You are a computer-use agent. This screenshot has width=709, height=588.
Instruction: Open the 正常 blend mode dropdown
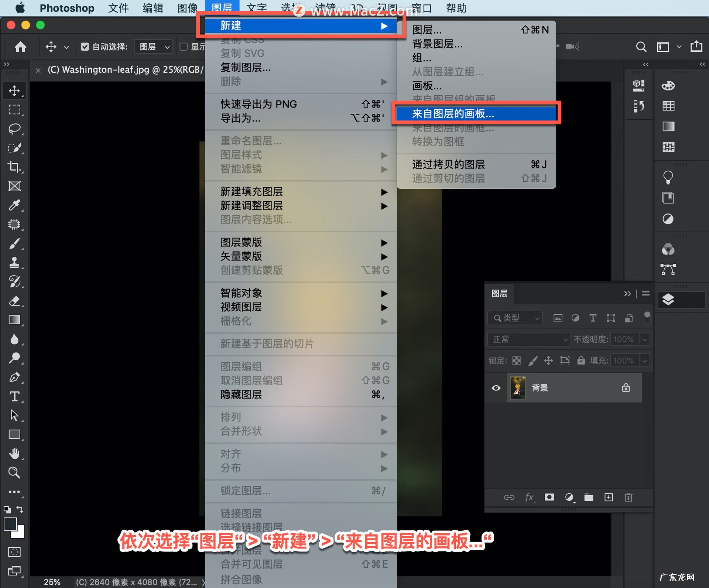tap(528, 339)
